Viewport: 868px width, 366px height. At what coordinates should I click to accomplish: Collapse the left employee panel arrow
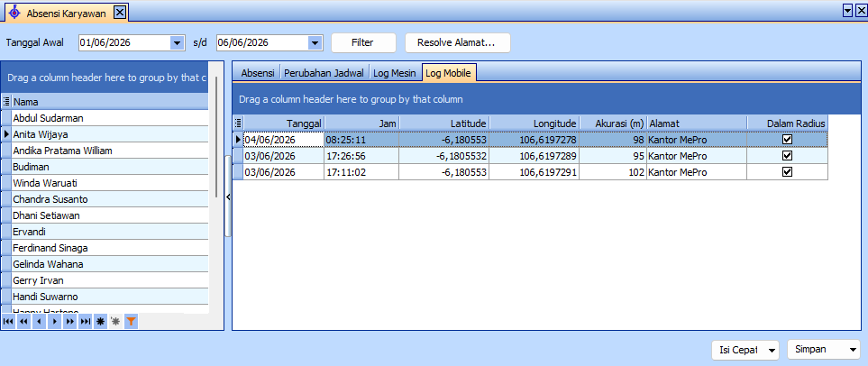(x=227, y=196)
